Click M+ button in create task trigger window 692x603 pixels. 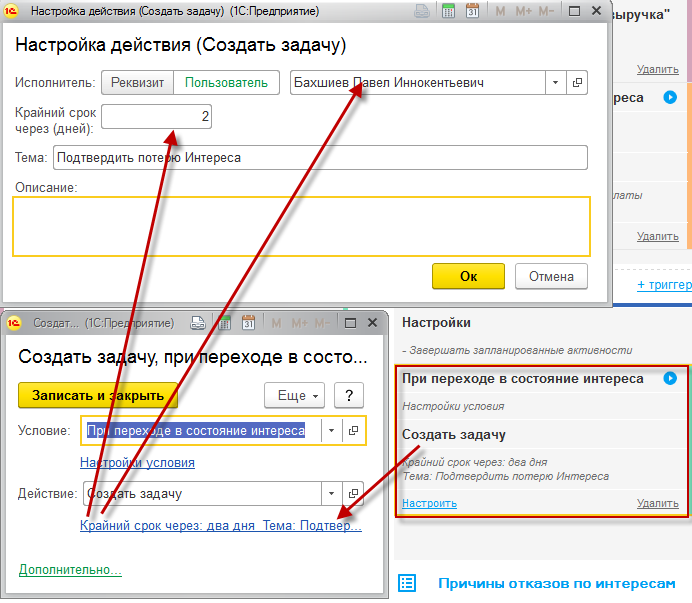300,324
